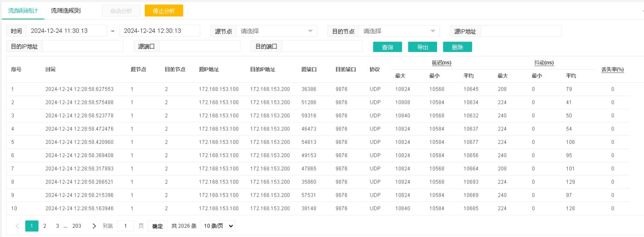
Task: Jump to last page 203
Action: pos(77,226)
